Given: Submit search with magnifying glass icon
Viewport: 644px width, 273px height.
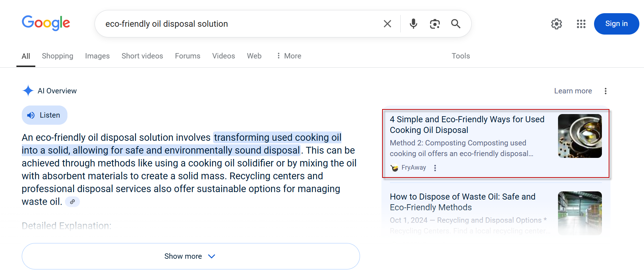Looking at the screenshot, I should 456,24.
